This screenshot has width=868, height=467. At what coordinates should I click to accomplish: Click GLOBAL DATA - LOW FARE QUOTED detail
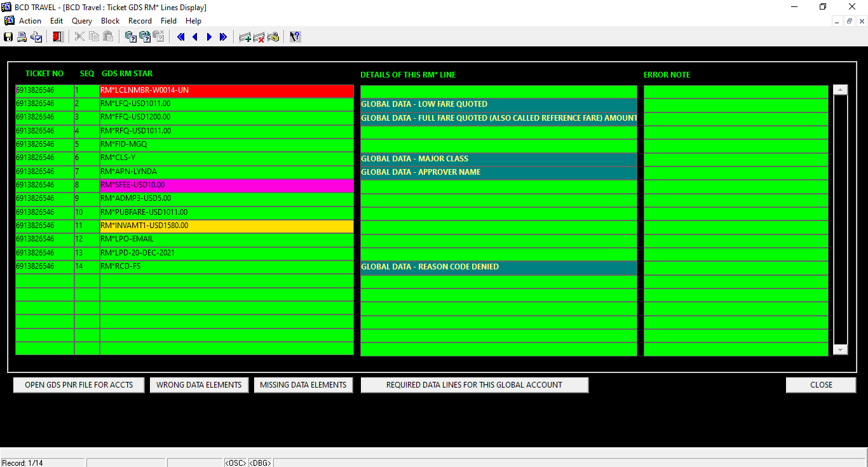click(498, 105)
